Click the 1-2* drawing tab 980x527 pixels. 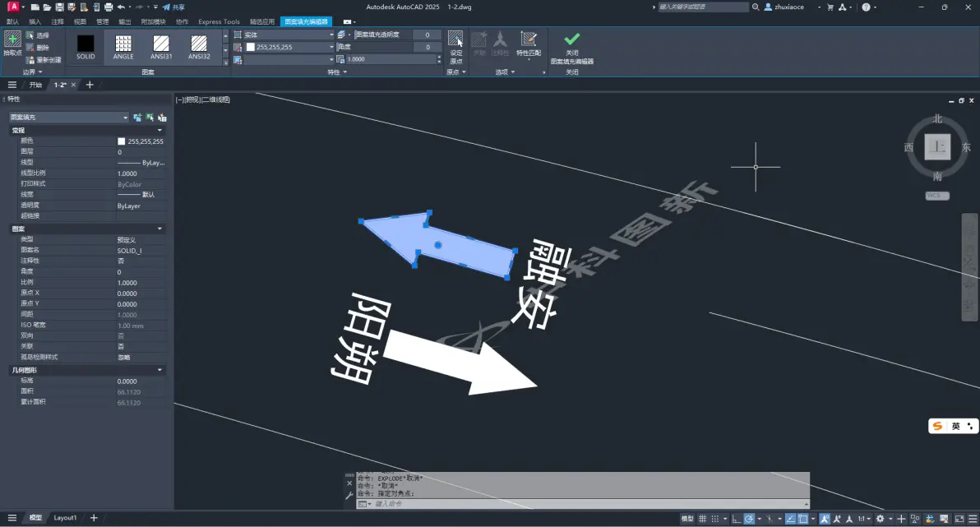(60, 85)
